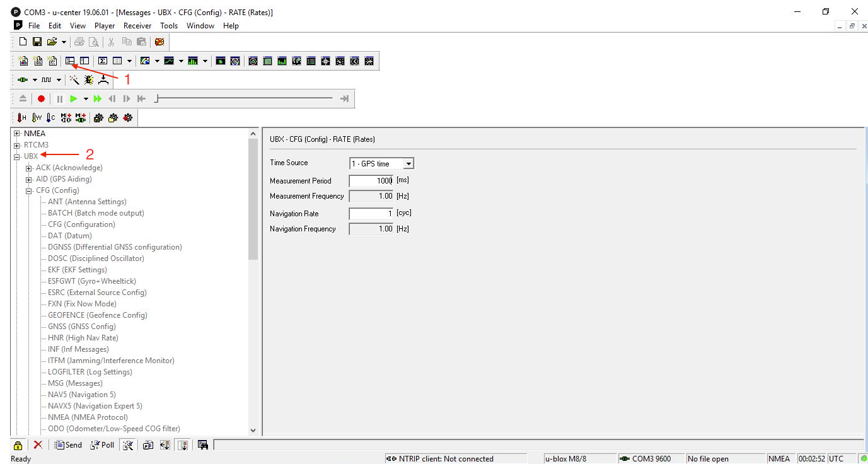Open dropdown arrow beside Map view icon
The width and height of the screenshot is (868, 464).
point(157,61)
